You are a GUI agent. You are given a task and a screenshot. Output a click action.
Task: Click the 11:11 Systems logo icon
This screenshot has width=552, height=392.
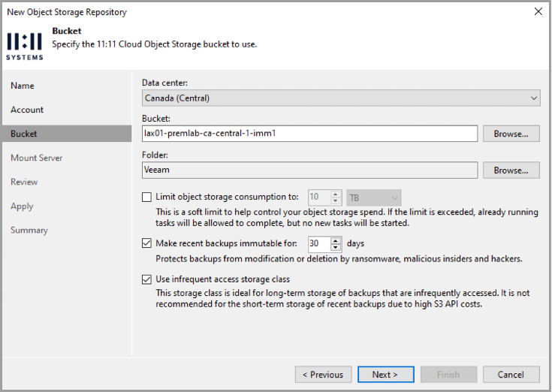coord(24,47)
